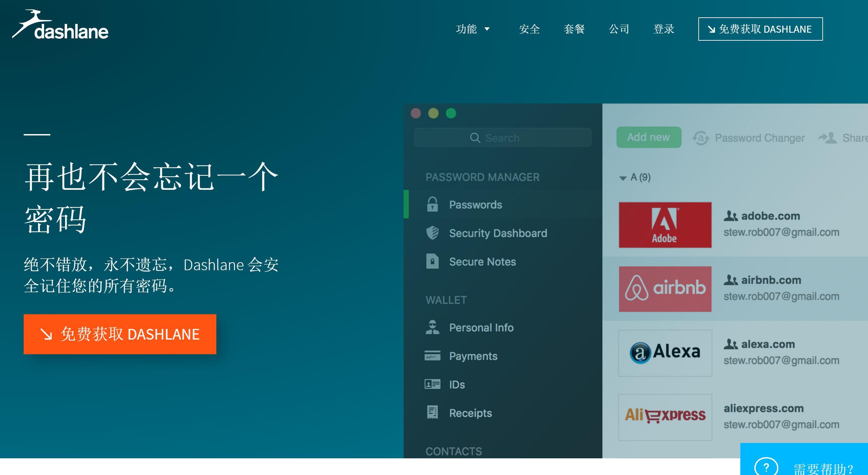868x475 pixels.
Task: Click the email under aliexpress.com
Action: (x=781, y=424)
